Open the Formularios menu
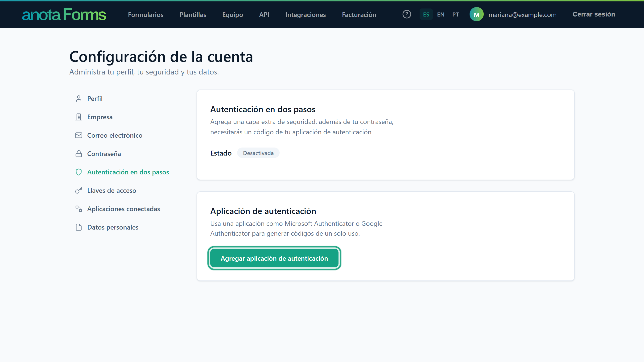The height and width of the screenshot is (362, 644). point(146,15)
